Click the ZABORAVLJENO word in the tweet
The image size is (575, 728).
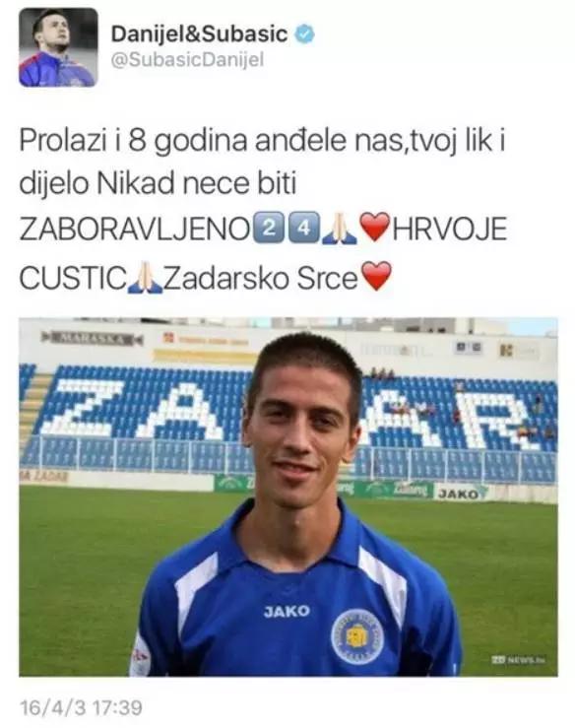coord(135,229)
